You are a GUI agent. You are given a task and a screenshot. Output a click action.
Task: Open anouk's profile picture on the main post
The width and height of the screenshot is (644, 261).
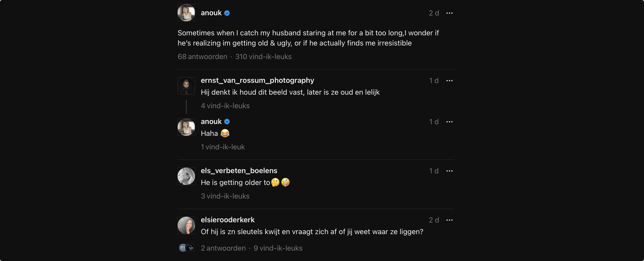[x=186, y=13]
